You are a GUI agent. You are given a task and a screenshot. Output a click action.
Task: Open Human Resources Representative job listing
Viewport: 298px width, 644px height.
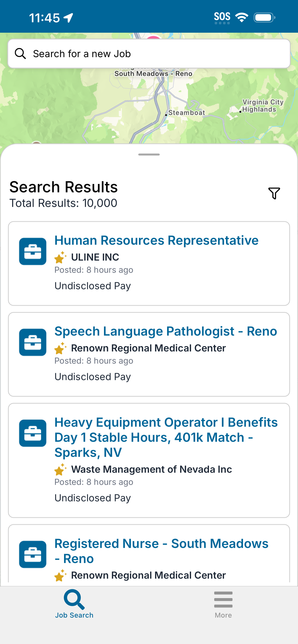click(156, 240)
